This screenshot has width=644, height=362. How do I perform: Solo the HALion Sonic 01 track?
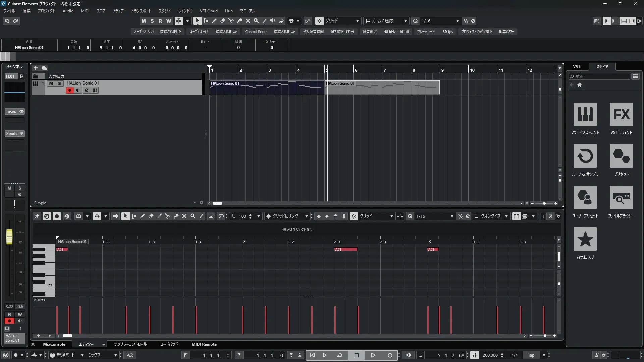(59, 83)
